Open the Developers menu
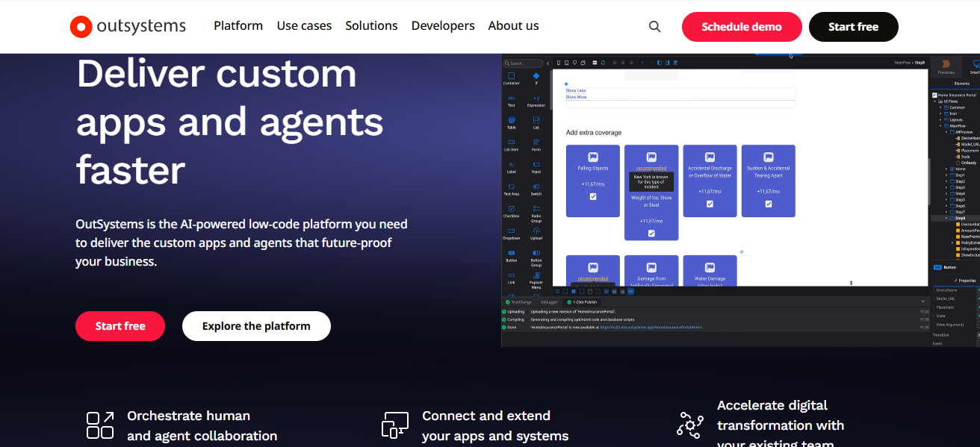The height and width of the screenshot is (447, 980). click(x=443, y=26)
